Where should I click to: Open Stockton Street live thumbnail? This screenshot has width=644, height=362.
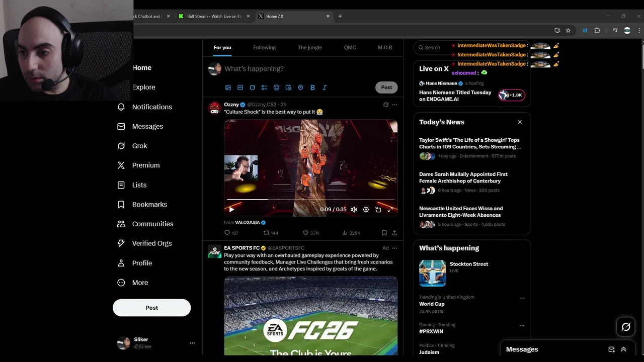point(433,273)
